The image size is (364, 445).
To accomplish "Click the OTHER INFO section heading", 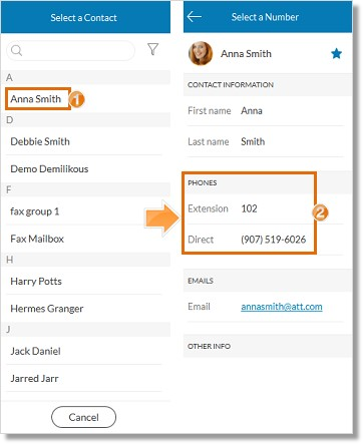I will point(209,346).
